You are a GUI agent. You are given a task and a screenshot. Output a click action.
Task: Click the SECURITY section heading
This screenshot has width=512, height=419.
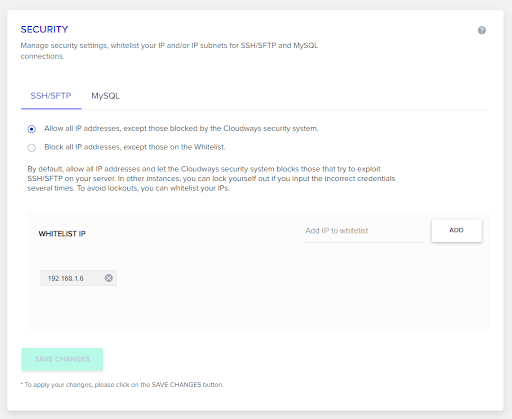(x=44, y=29)
